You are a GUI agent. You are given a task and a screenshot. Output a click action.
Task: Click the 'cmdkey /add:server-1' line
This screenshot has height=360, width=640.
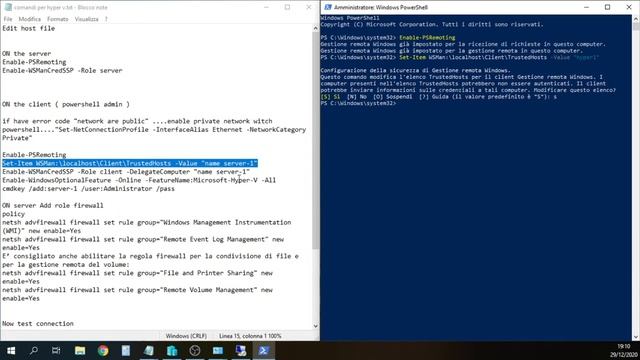click(89, 189)
